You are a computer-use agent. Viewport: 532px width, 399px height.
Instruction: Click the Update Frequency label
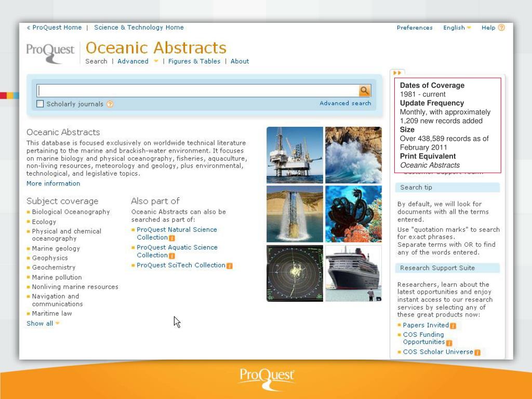click(x=432, y=103)
